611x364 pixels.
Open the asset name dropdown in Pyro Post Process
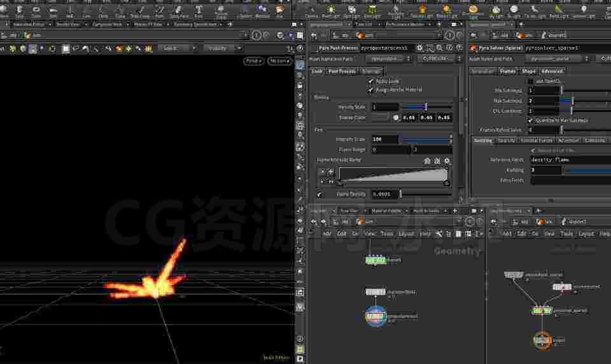pyautogui.click(x=389, y=59)
